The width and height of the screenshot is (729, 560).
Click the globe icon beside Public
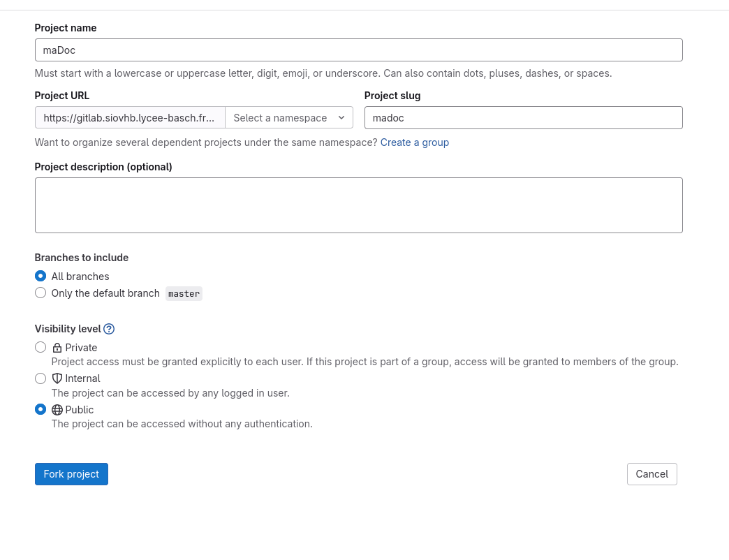click(57, 410)
